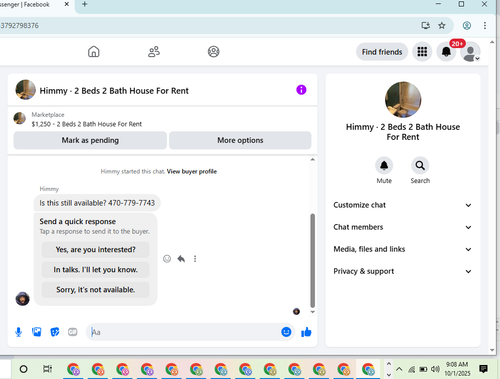Expand Privacy & support section
The height and width of the screenshot is (379, 500).
pyautogui.click(x=403, y=271)
